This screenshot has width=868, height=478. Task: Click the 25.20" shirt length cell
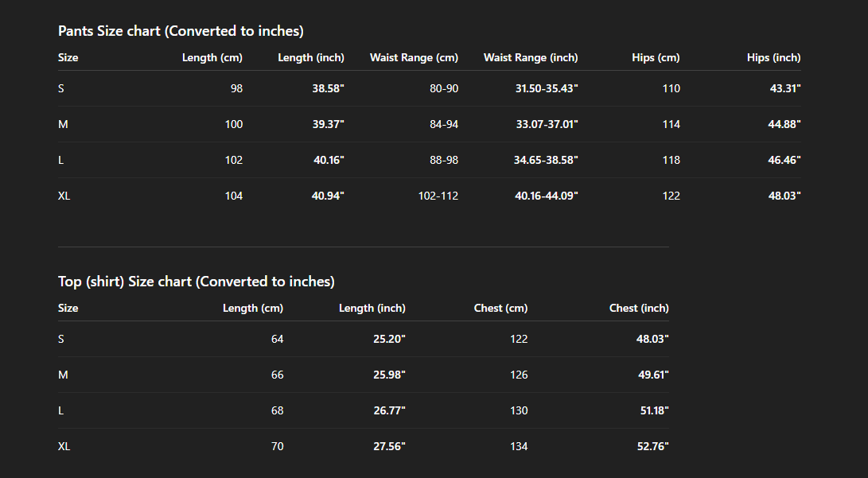(x=389, y=340)
